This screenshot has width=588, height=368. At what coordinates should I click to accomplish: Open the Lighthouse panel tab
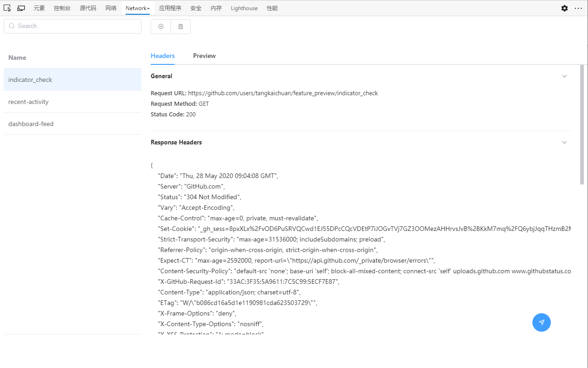click(244, 8)
